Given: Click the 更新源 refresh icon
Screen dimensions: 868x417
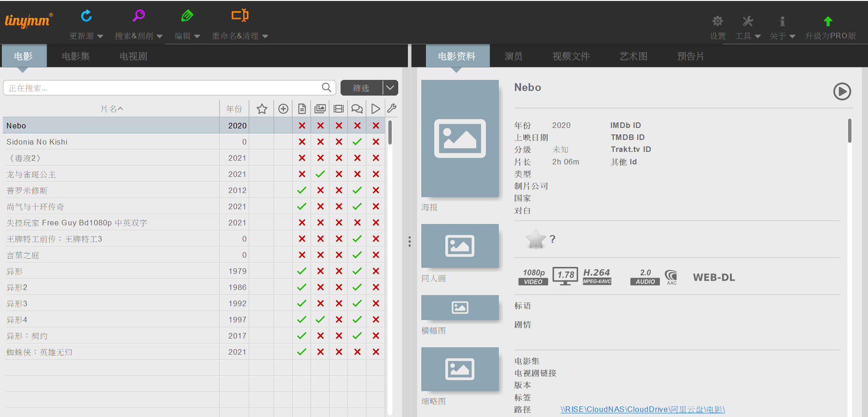Looking at the screenshot, I should (x=86, y=15).
